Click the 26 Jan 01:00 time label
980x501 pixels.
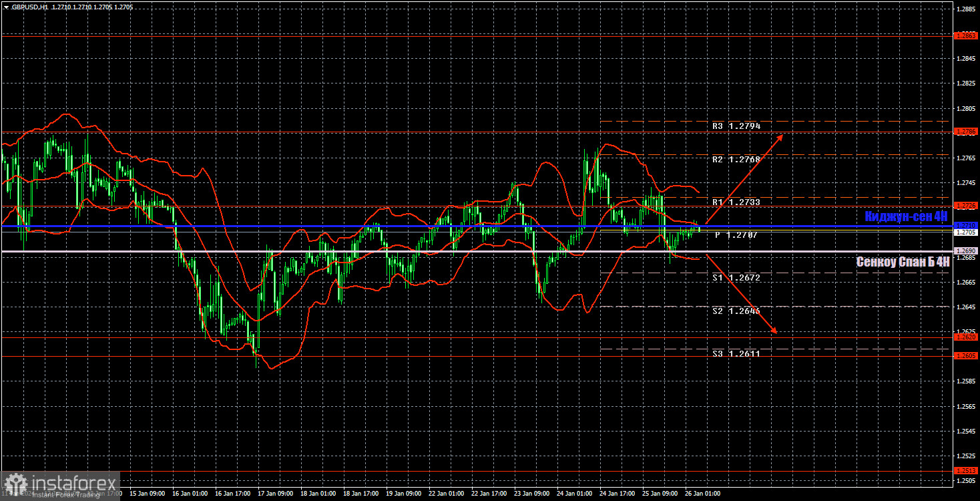(703, 494)
